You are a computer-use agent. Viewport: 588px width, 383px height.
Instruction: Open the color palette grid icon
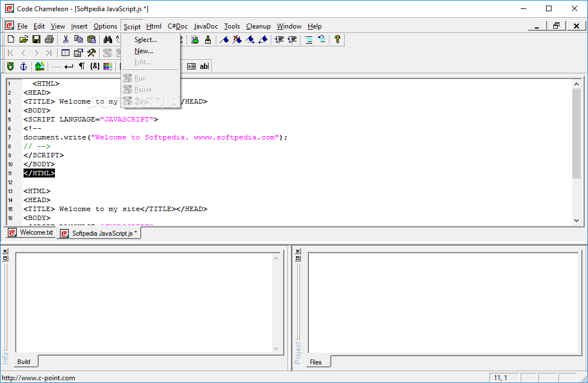tap(108, 66)
